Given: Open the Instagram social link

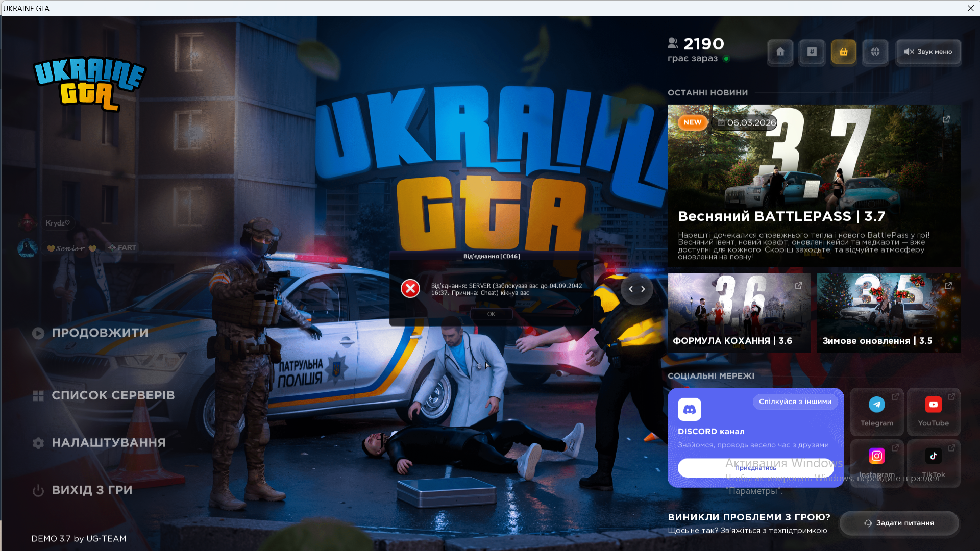Looking at the screenshot, I should (x=877, y=464).
